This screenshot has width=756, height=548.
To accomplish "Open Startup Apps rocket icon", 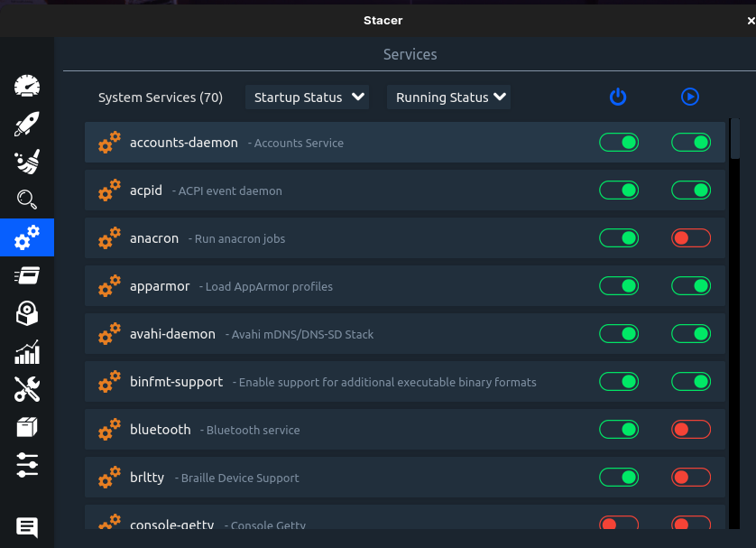I will (27, 124).
